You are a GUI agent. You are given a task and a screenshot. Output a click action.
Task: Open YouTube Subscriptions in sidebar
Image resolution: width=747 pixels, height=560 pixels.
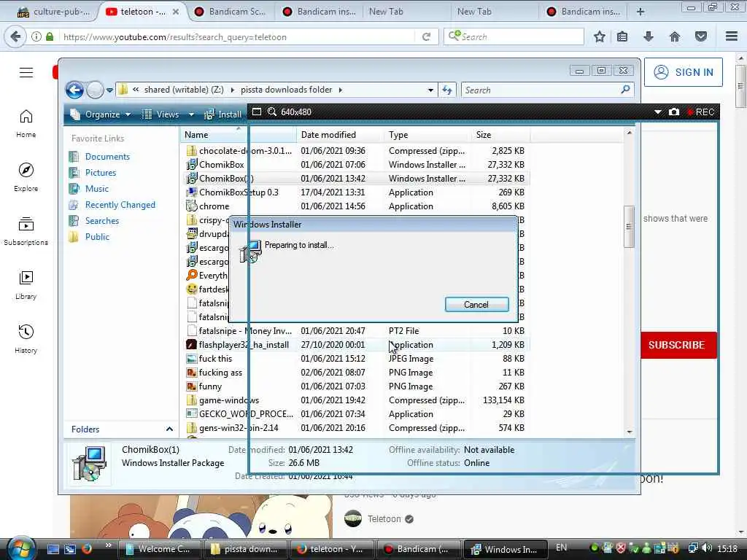point(26,231)
